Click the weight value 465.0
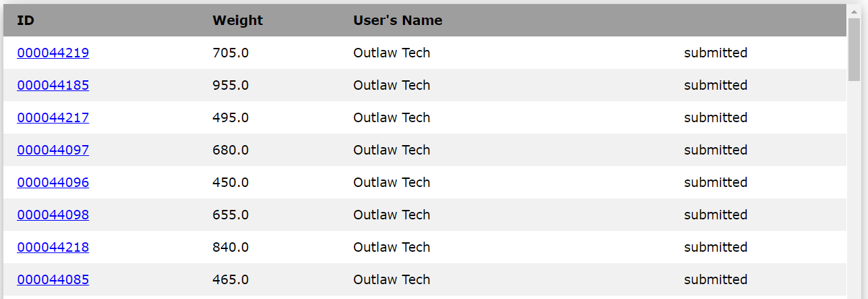The width and height of the screenshot is (868, 299). pyautogui.click(x=230, y=279)
